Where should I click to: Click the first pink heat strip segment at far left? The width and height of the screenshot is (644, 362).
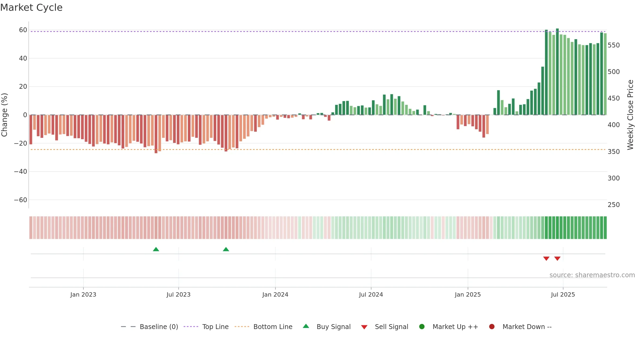[31, 228]
